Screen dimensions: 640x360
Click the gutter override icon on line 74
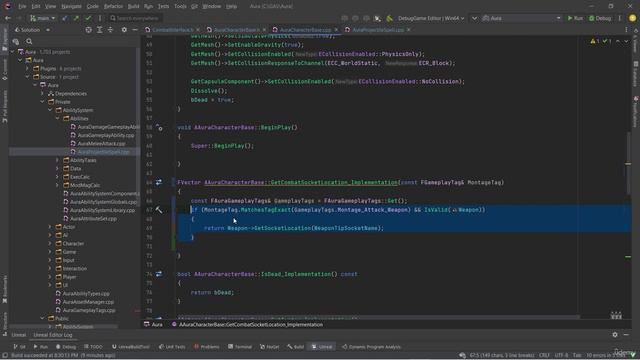click(159, 274)
